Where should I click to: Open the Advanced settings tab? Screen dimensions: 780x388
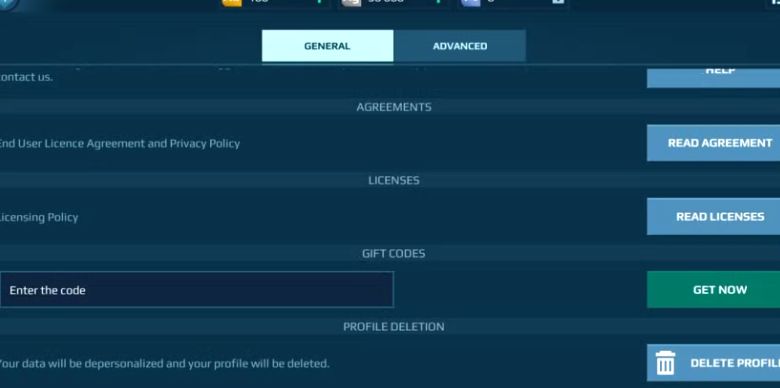[460, 46]
